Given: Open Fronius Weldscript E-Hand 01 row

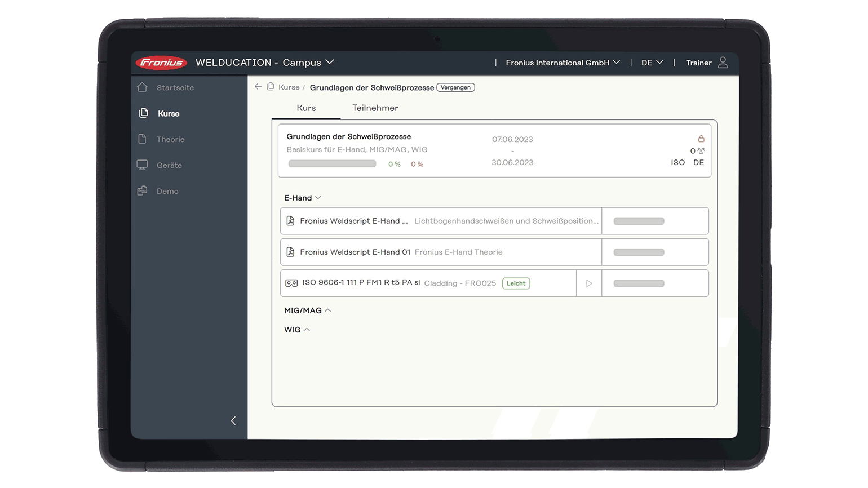Looking at the screenshot, I should click(x=494, y=252).
